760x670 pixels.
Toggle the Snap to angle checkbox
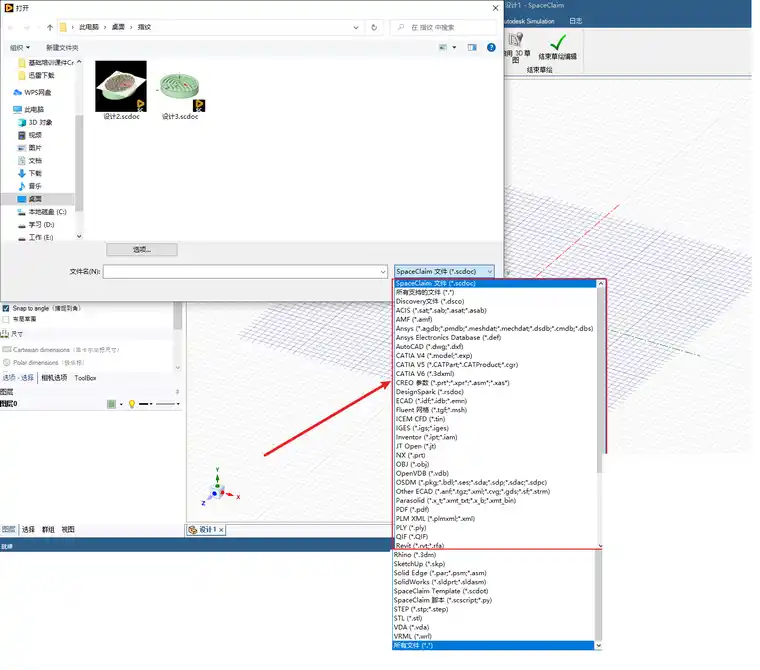click(x=6, y=308)
